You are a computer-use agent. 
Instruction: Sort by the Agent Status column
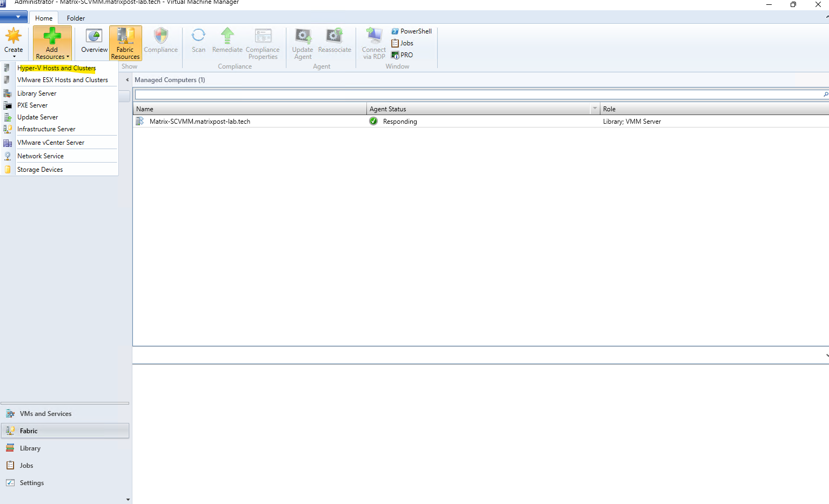tap(479, 109)
